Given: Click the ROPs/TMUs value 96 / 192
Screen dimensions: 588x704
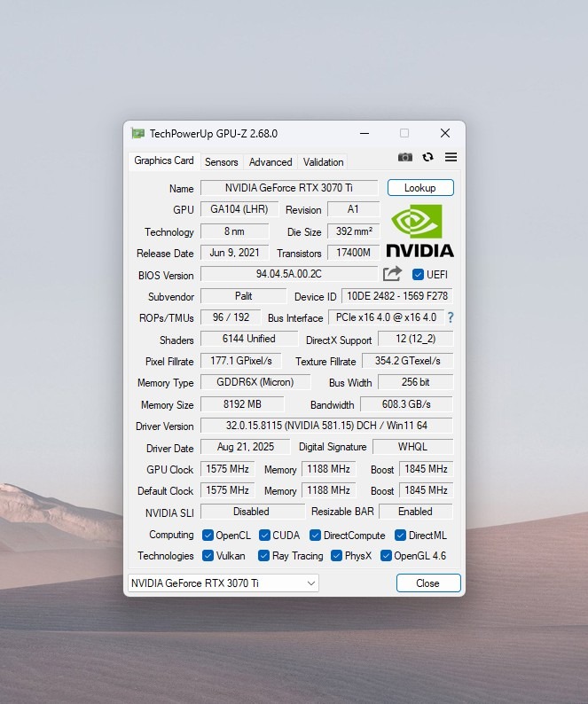Looking at the screenshot, I should click(x=231, y=317).
